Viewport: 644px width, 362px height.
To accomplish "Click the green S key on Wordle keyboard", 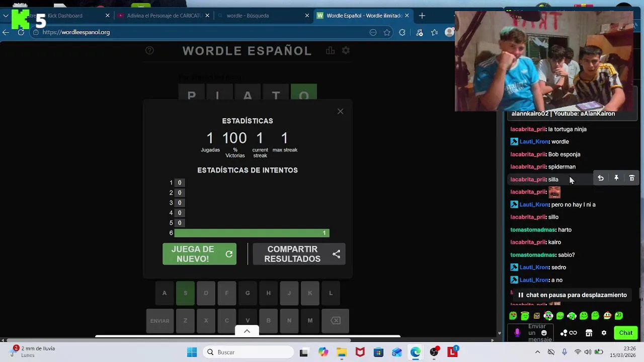I will pyautogui.click(x=185, y=293).
